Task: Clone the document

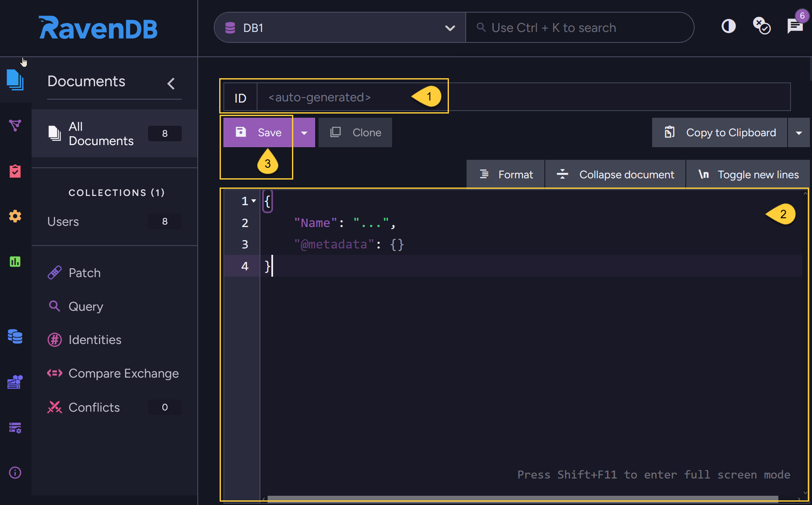Action: (355, 132)
